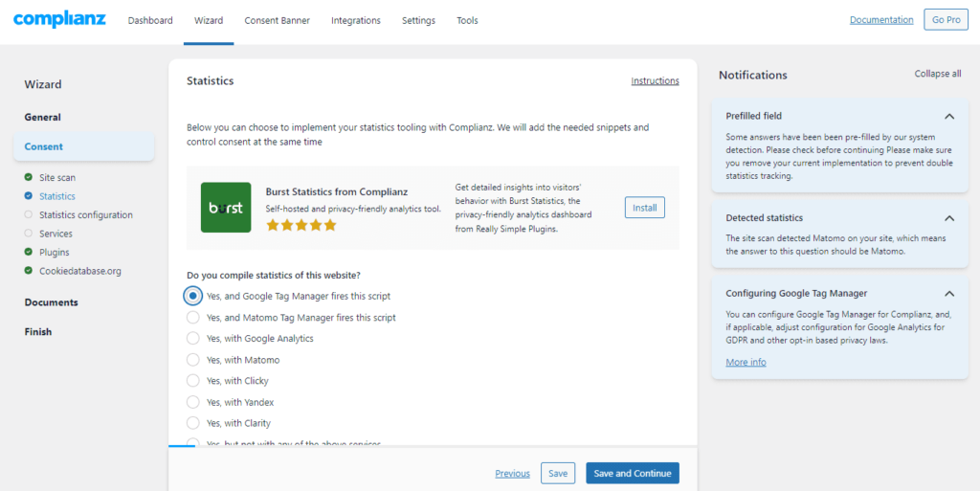Click the Save and Continue button
This screenshot has width=980, height=491.
tap(632, 473)
